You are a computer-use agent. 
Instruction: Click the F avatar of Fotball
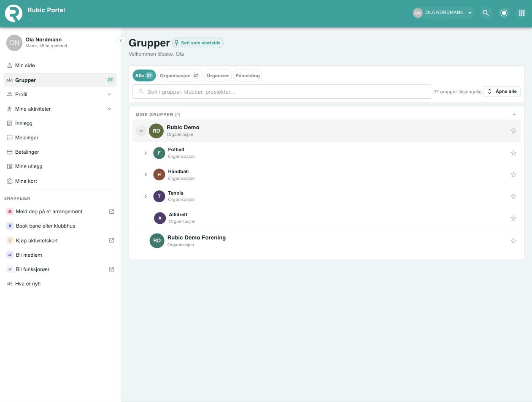pyautogui.click(x=159, y=153)
